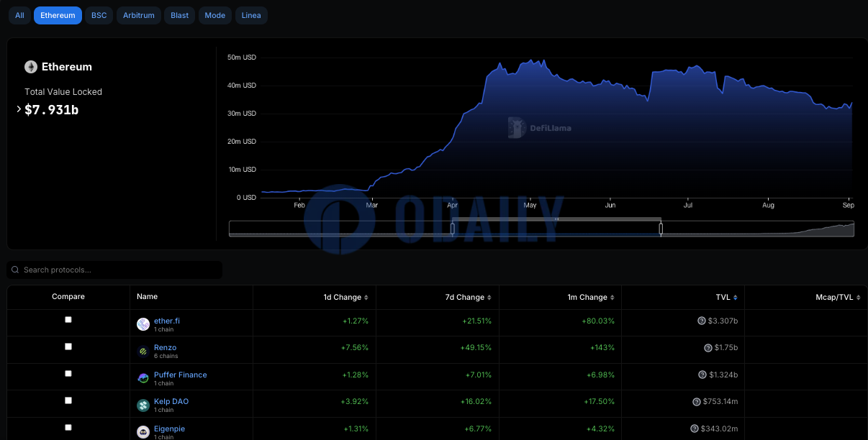Sort by the Mcap/TVL column

[839, 297]
